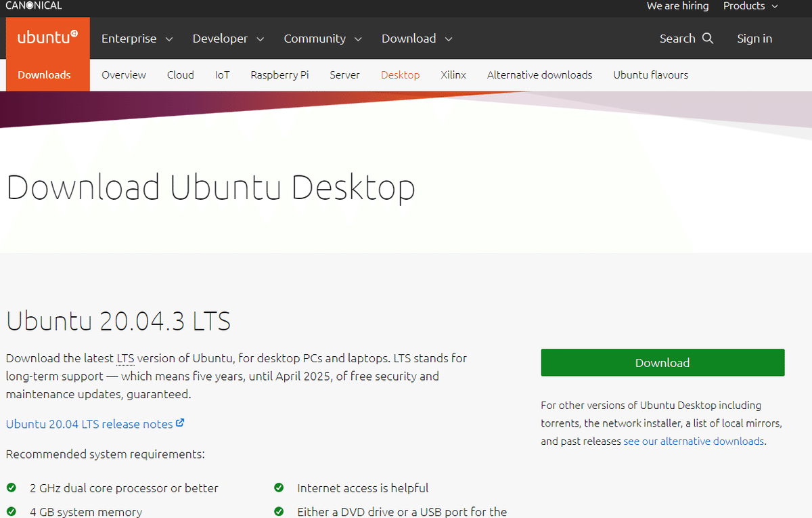Expand the Community dropdown
Image resolution: width=812 pixels, height=518 pixels.
[323, 39]
